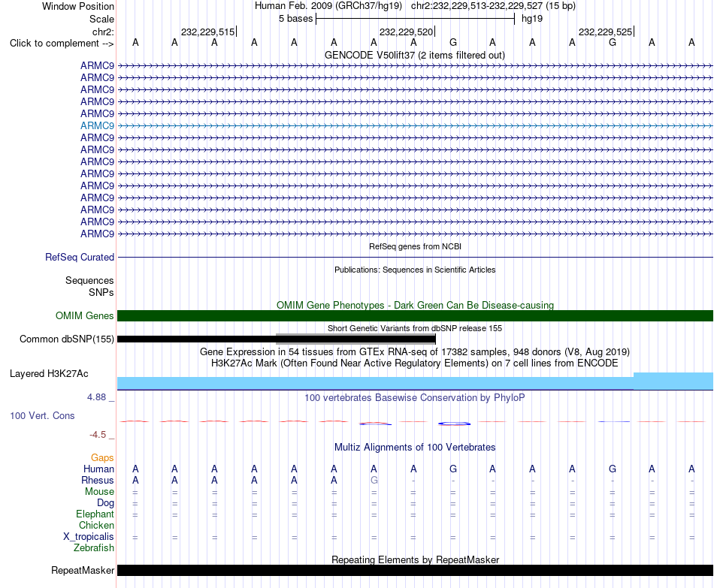Click the 'Rhesus' species label

(x=98, y=480)
